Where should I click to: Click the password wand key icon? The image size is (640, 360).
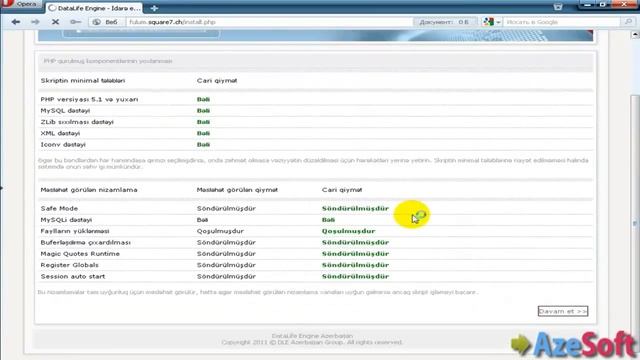[75, 22]
